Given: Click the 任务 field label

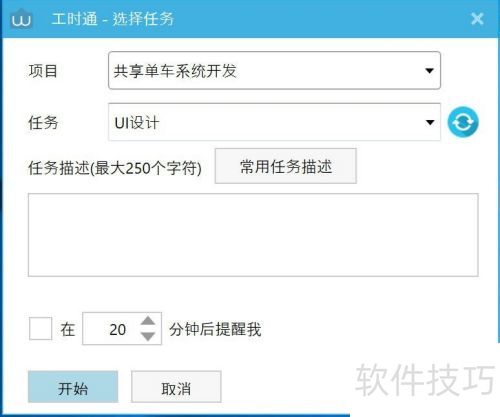Looking at the screenshot, I should click(43, 123).
